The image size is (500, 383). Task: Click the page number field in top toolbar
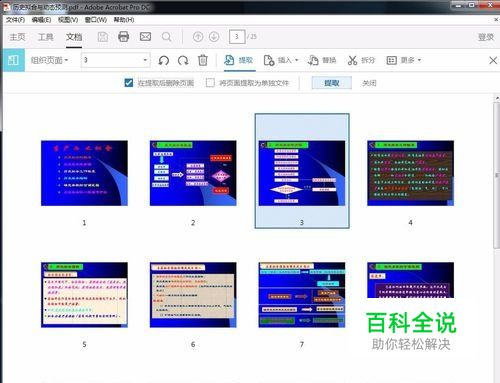click(x=237, y=37)
